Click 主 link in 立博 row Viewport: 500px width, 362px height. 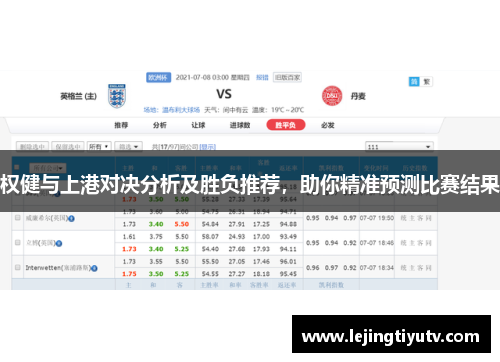412,243
